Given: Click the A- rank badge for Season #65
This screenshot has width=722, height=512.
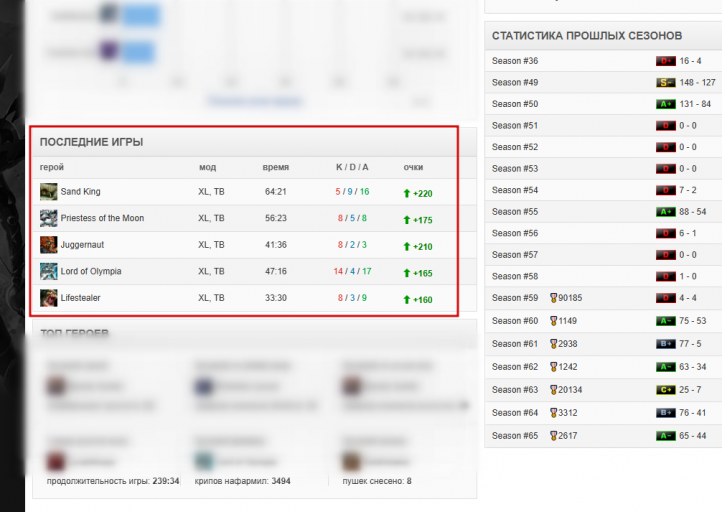Looking at the screenshot, I should [x=665, y=436].
